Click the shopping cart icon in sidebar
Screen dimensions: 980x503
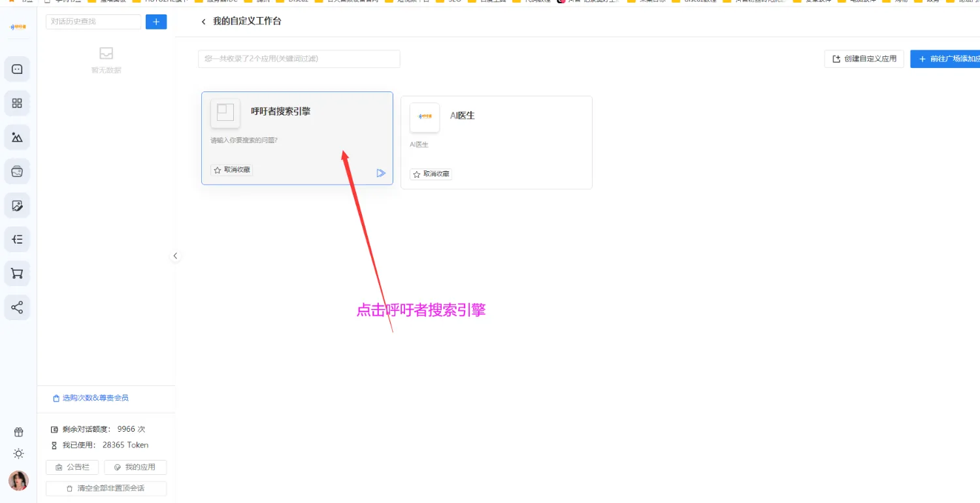pyautogui.click(x=18, y=274)
